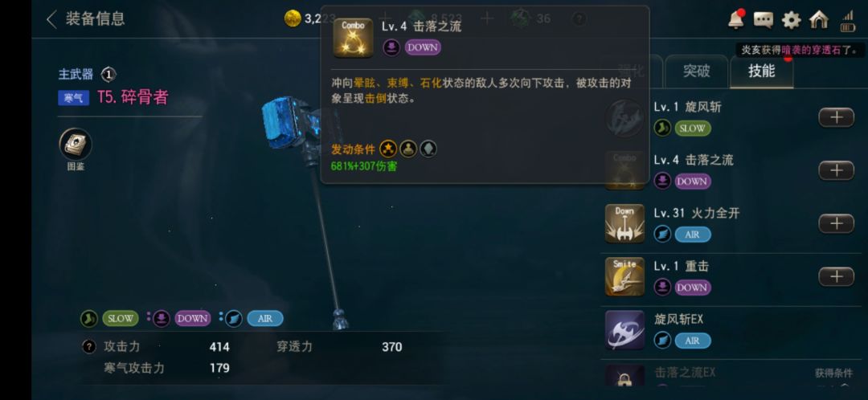The width and height of the screenshot is (868, 400).
Task: Upgrade 旋风斩 with its plus button
Action: 836,117
